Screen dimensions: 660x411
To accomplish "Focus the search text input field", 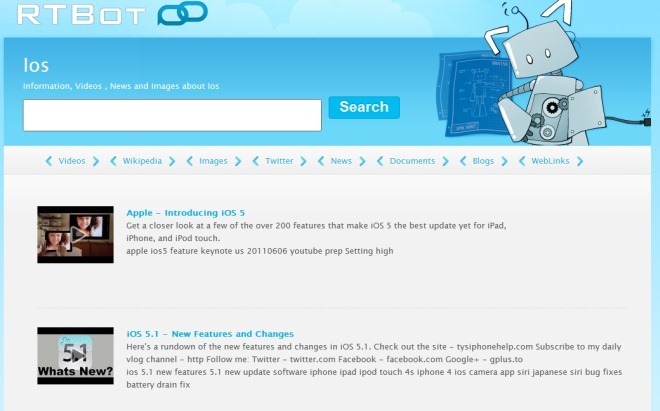I will tap(172, 115).
